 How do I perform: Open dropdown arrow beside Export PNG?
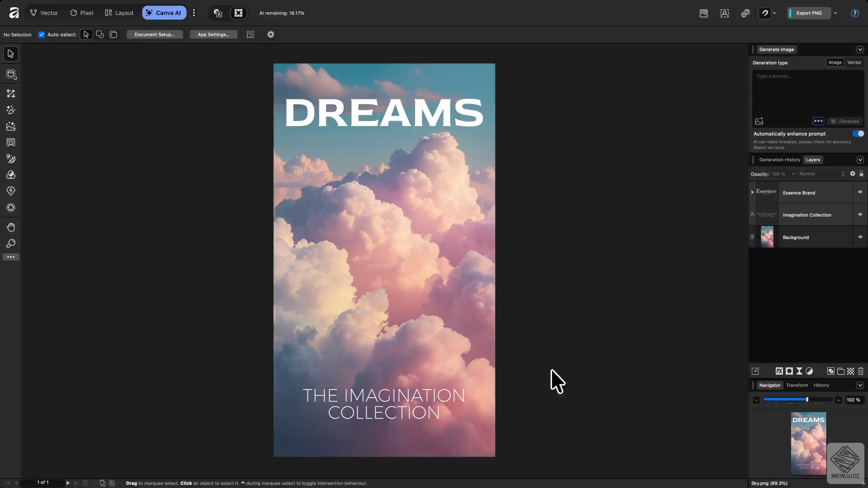pyautogui.click(x=835, y=13)
